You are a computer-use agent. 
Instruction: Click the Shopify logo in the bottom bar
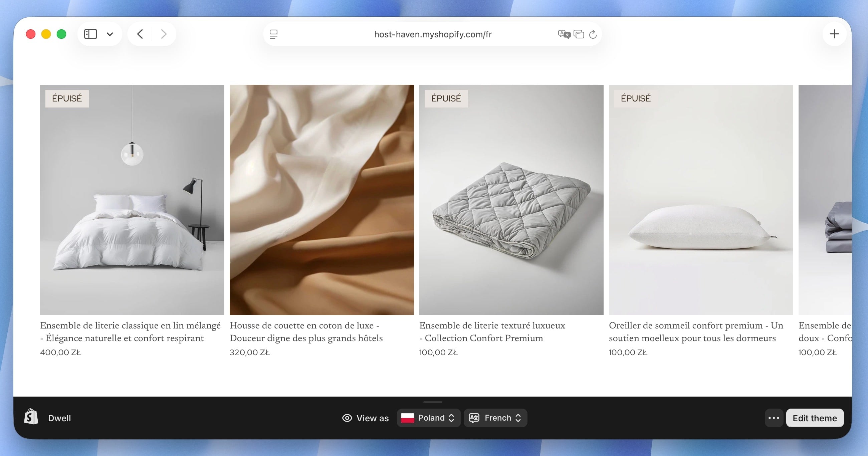(31, 418)
